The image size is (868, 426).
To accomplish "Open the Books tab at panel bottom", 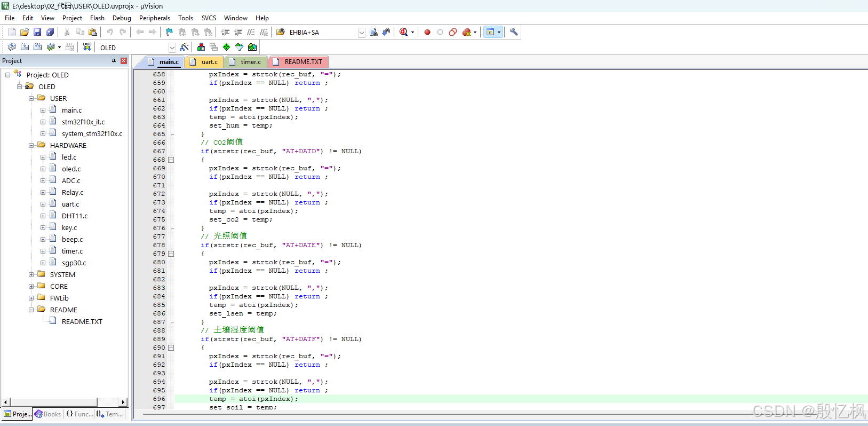I will click(x=48, y=414).
